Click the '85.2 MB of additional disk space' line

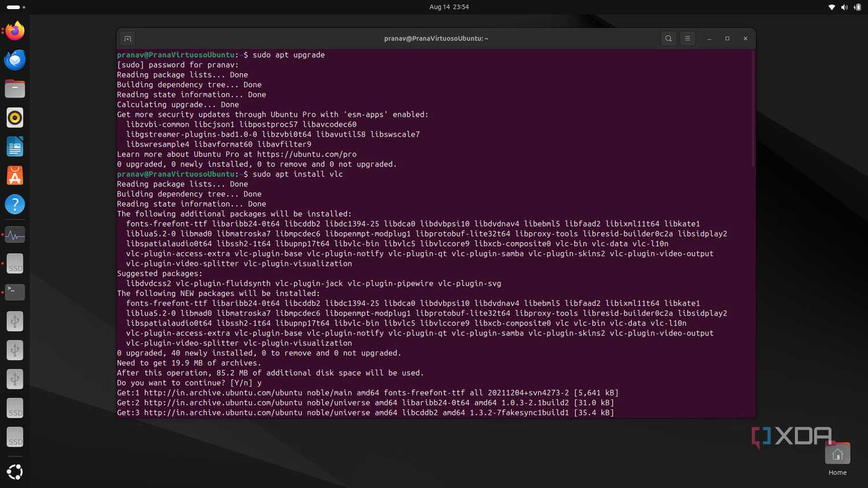tap(270, 373)
